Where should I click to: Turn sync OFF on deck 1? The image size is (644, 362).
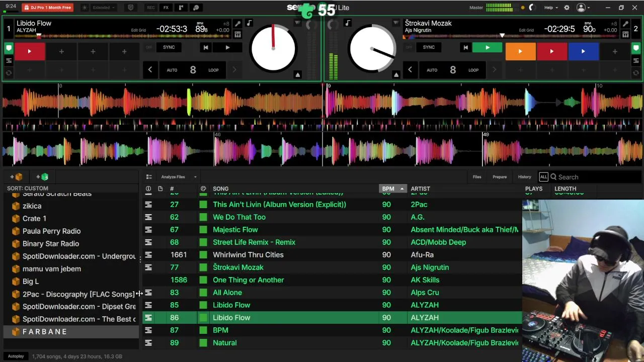(149, 47)
